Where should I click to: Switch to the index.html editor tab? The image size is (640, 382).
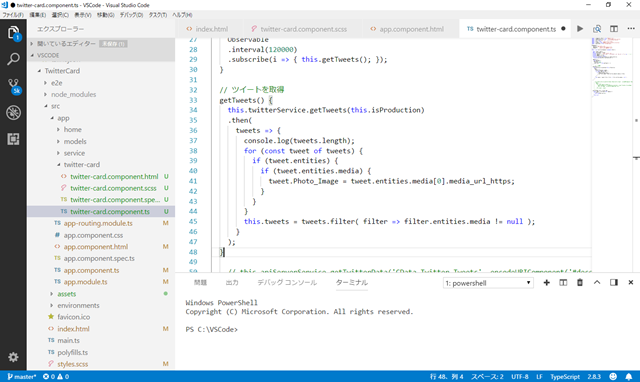click(x=209, y=29)
